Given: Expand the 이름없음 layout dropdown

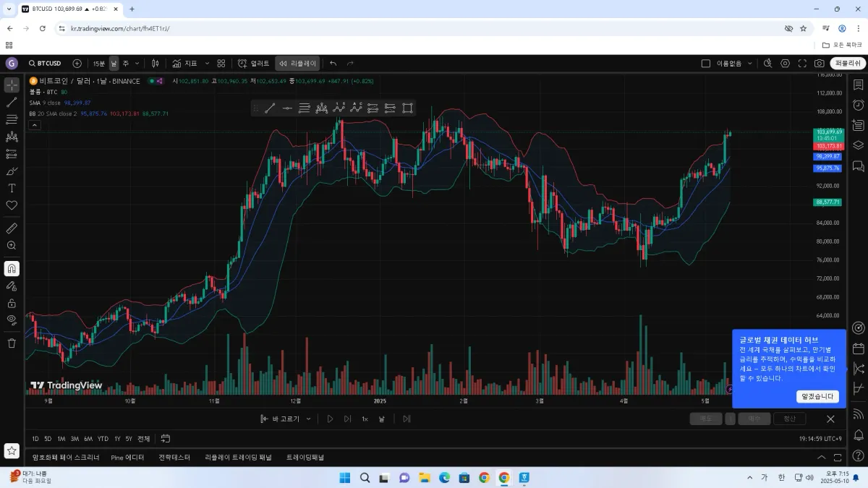Looking at the screenshot, I should click(x=750, y=64).
